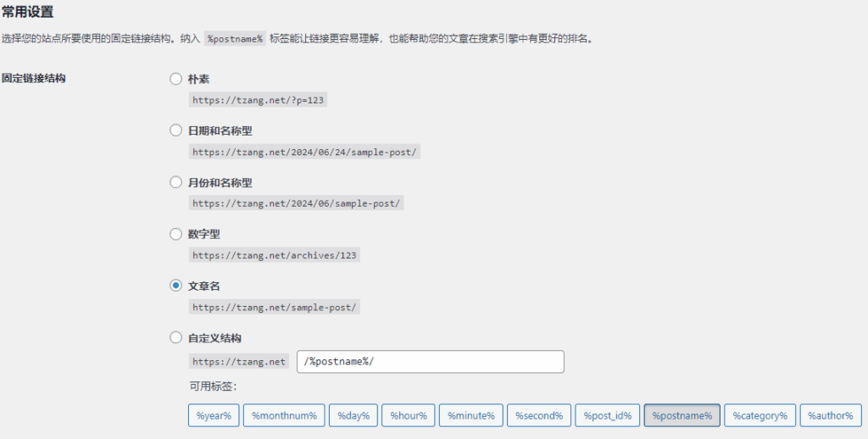The height and width of the screenshot is (439, 868).
Task: Add the %year% tag button
Action: tap(214, 415)
